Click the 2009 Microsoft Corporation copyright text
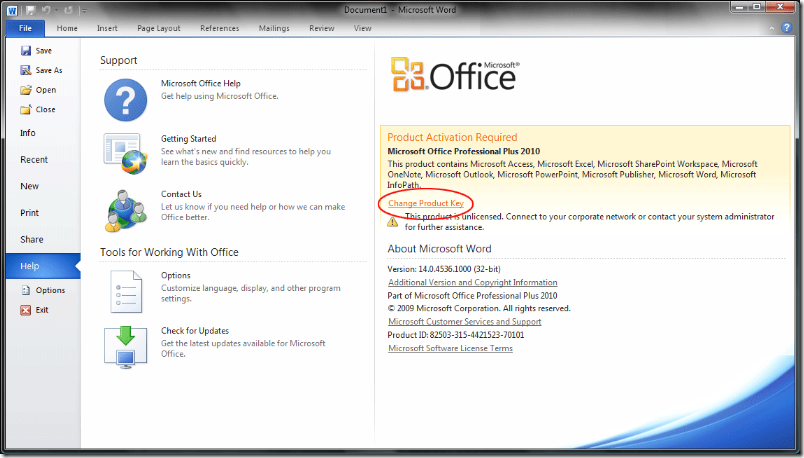The image size is (804, 458). click(x=479, y=308)
